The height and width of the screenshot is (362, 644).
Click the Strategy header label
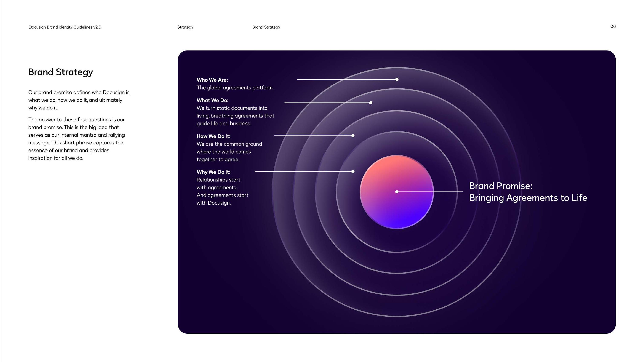pos(185,27)
